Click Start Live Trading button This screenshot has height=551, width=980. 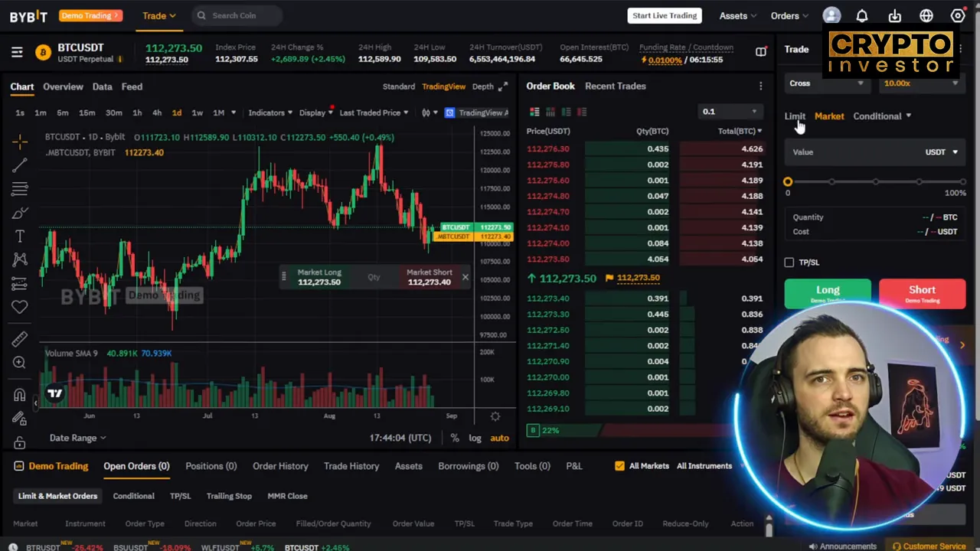665,15
